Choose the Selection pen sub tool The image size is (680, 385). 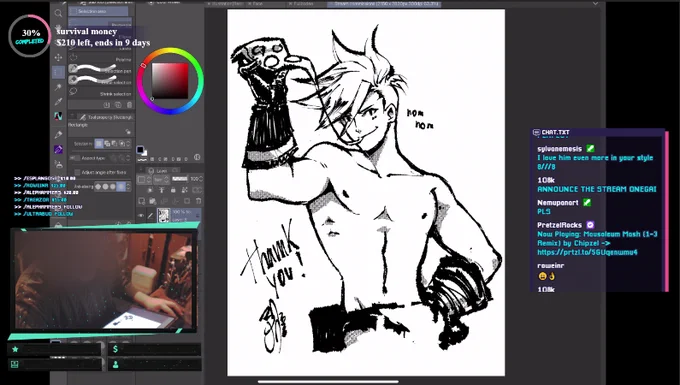100,69
